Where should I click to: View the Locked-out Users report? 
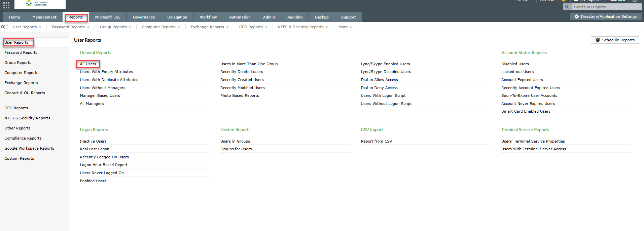point(517,72)
